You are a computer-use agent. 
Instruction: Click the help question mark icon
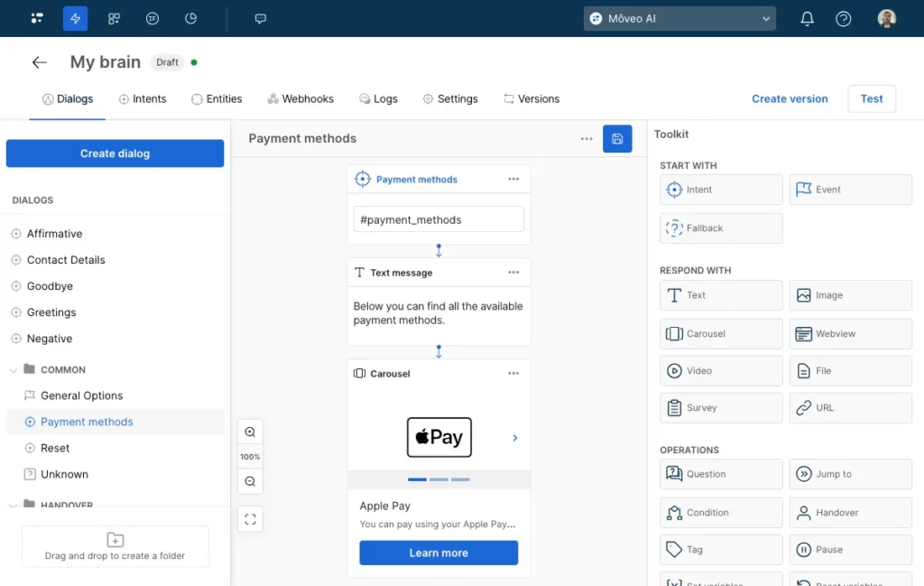(x=843, y=18)
